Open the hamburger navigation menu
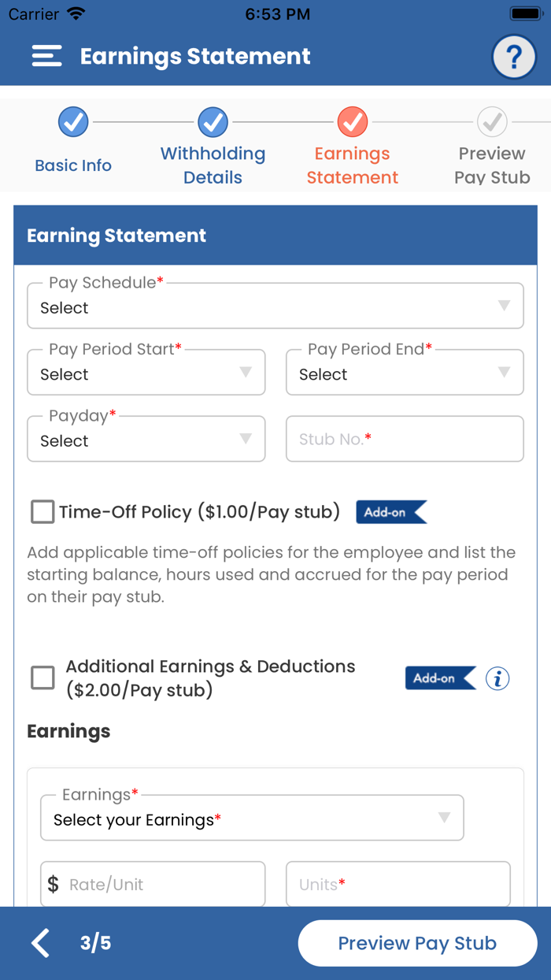Screen dimensions: 551x980 click(x=46, y=56)
